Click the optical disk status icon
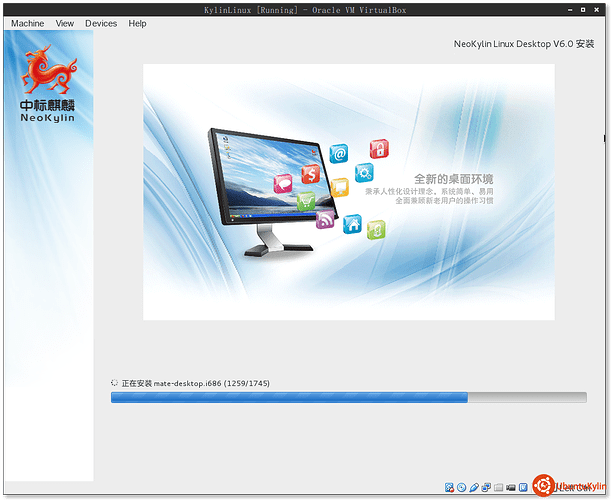Image resolution: width=611 pixels, height=500 pixels. (x=462, y=488)
